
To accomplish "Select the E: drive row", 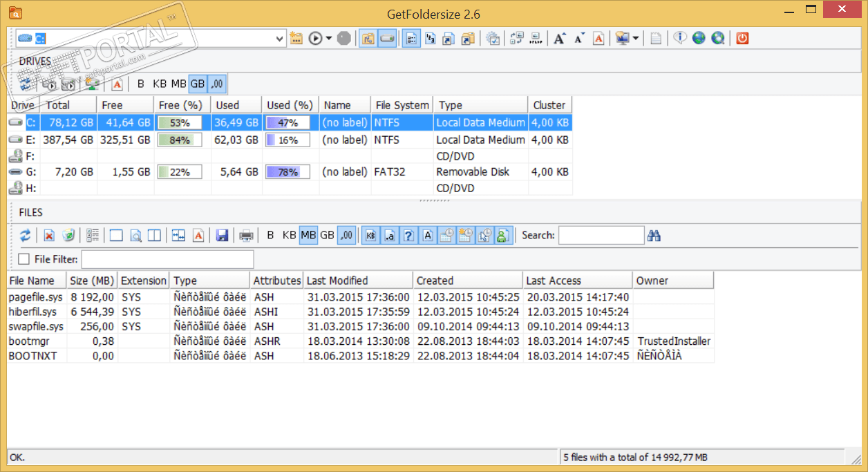I will (x=290, y=140).
